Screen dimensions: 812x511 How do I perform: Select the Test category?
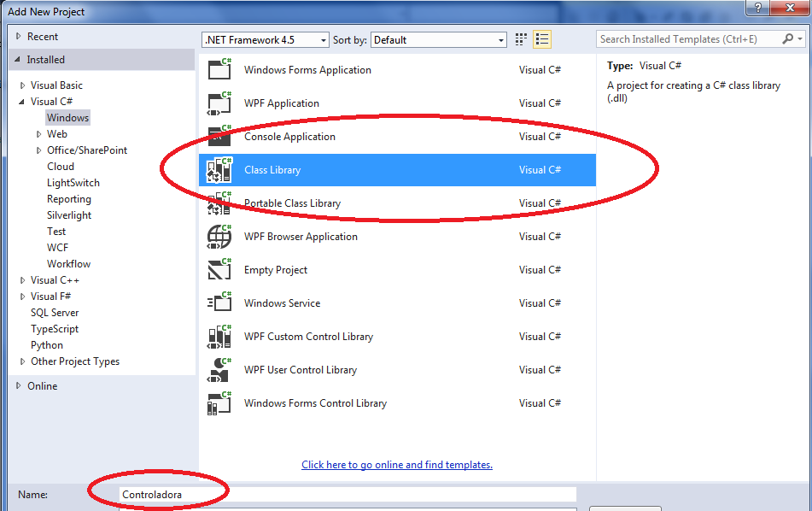click(x=56, y=232)
